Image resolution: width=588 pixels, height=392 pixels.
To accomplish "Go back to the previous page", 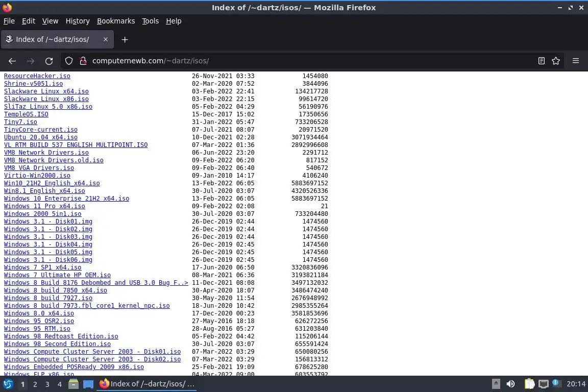I will pyautogui.click(x=12, y=61).
